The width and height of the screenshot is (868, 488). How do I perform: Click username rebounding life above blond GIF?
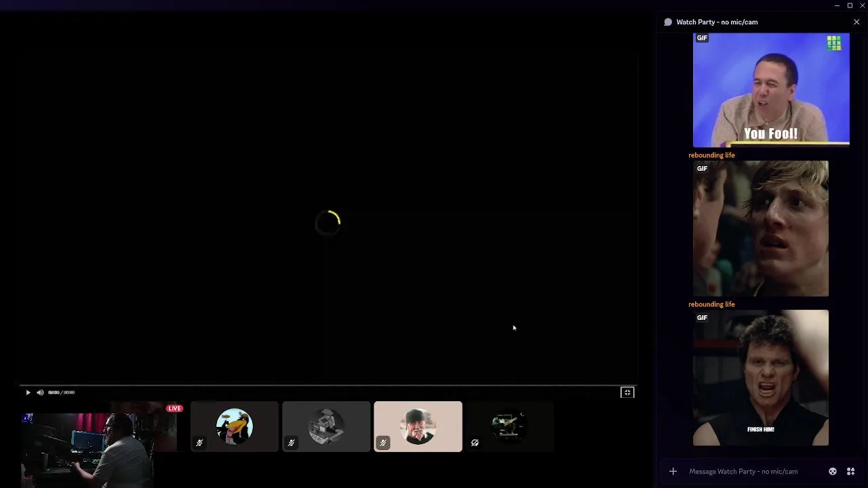pos(711,155)
